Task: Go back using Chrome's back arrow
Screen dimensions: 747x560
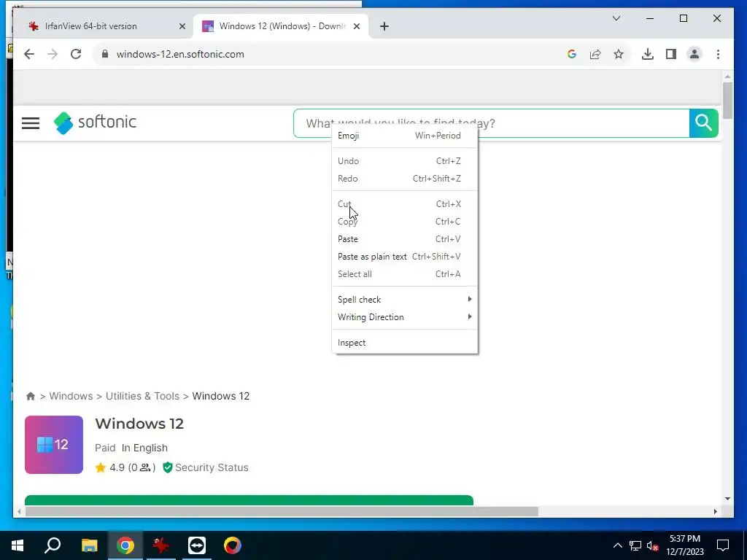Action: pos(29,54)
